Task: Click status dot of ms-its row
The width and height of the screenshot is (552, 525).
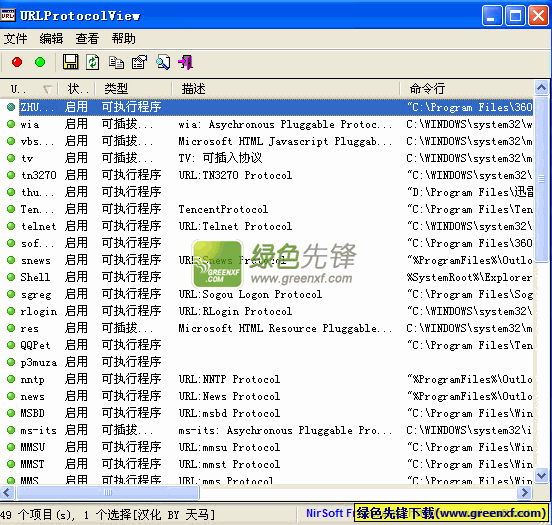Action: (11, 430)
